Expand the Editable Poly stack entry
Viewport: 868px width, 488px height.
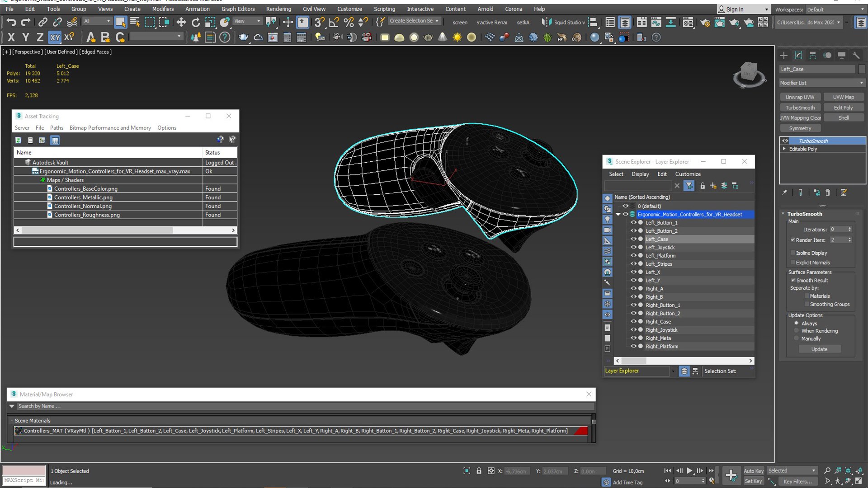click(x=784, y=149)
